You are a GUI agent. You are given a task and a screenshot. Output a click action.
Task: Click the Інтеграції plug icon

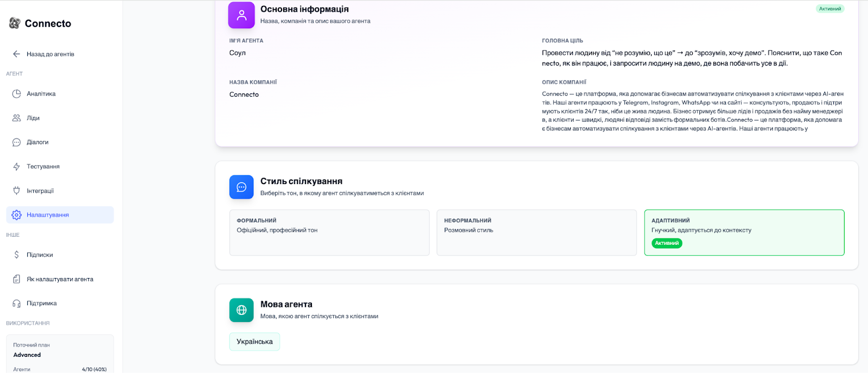coord(16,191)
